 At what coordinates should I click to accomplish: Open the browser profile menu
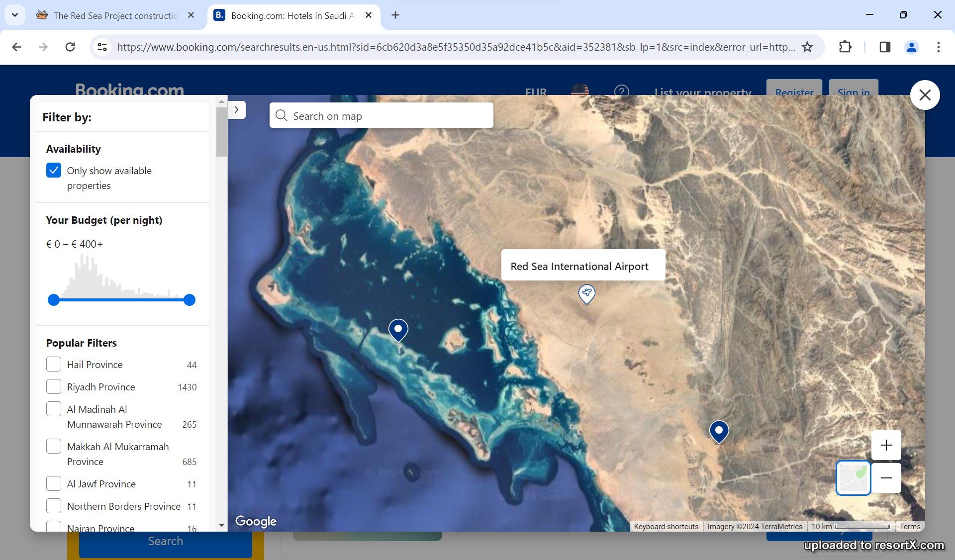pos(912,47)
